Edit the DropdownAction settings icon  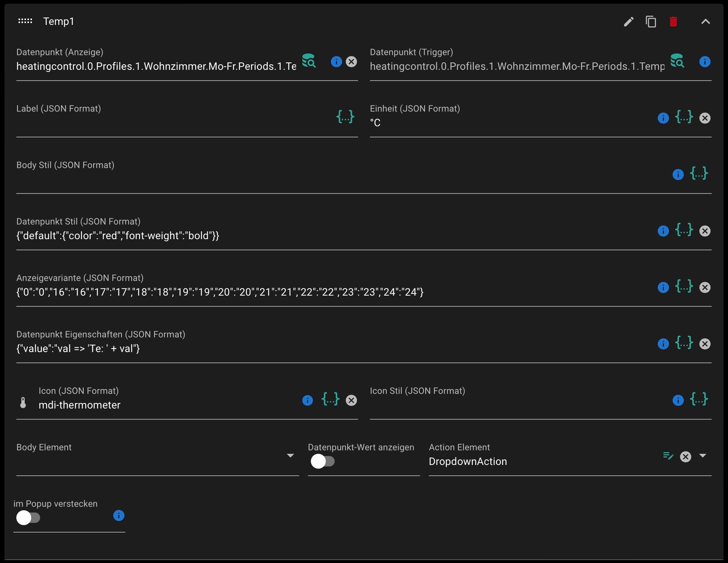coord(668,456)
